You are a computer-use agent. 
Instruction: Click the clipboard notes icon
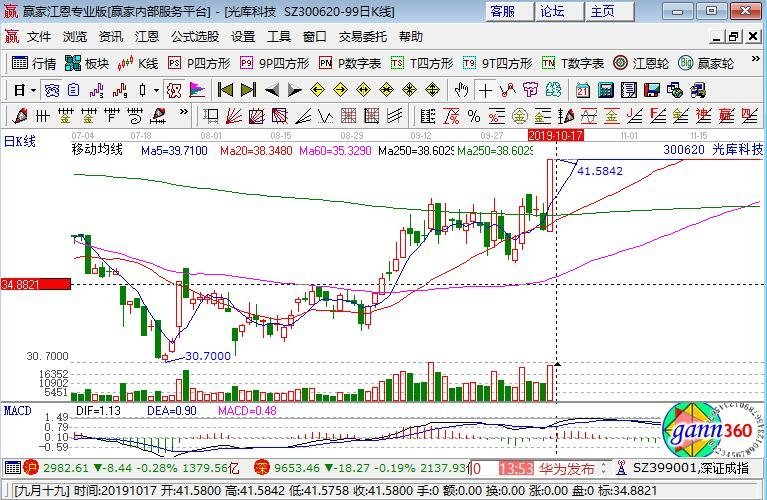coord(74,91)
